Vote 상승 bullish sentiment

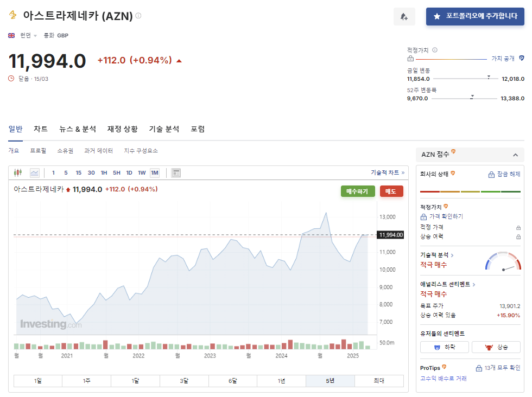pos(496,347)
